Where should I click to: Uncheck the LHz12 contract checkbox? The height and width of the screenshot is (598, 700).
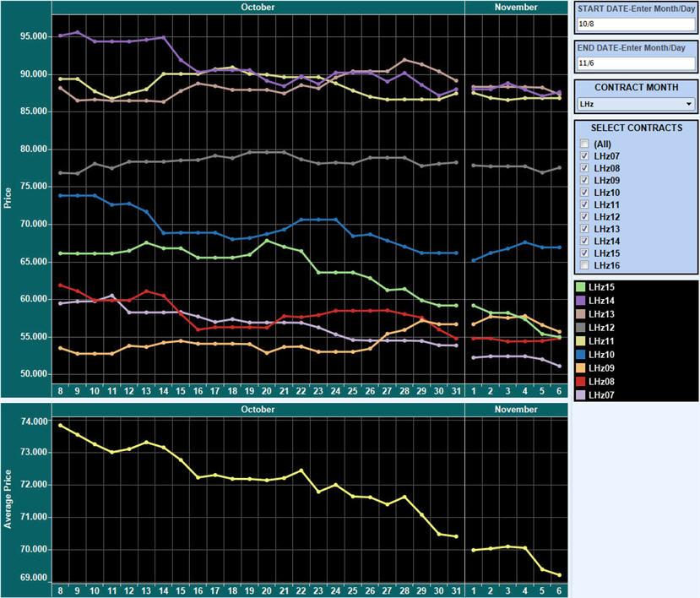(x=584, y=216)
